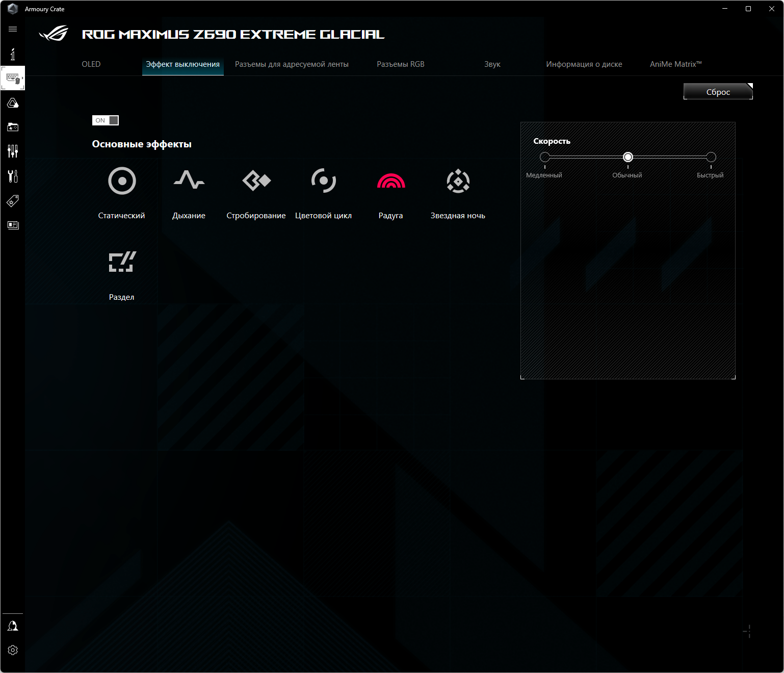
Task: Open Settings gear icon in sidebar
Action: point(13,650)
